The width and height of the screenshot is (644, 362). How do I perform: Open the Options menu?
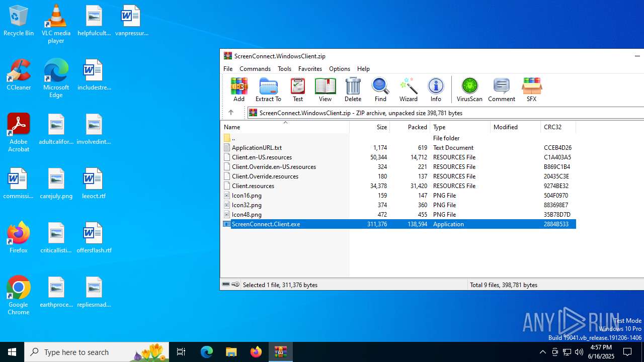click(x=340, y=68)
